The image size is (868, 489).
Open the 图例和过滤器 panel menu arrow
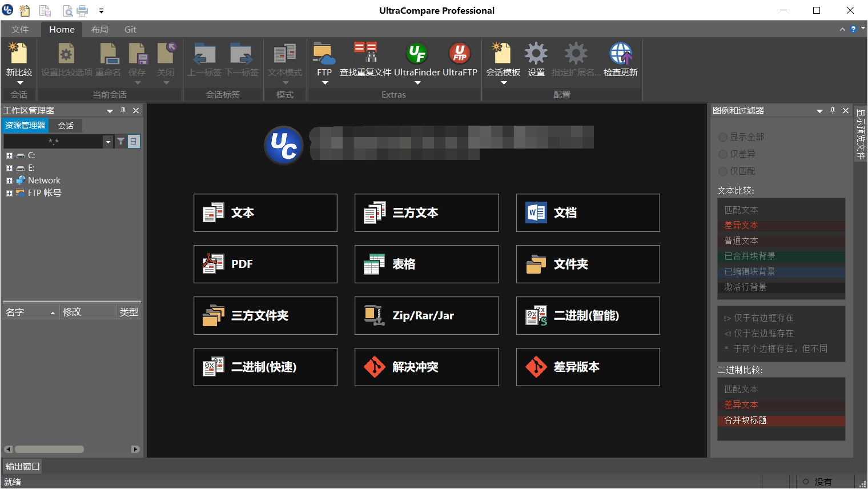(819, 111)
